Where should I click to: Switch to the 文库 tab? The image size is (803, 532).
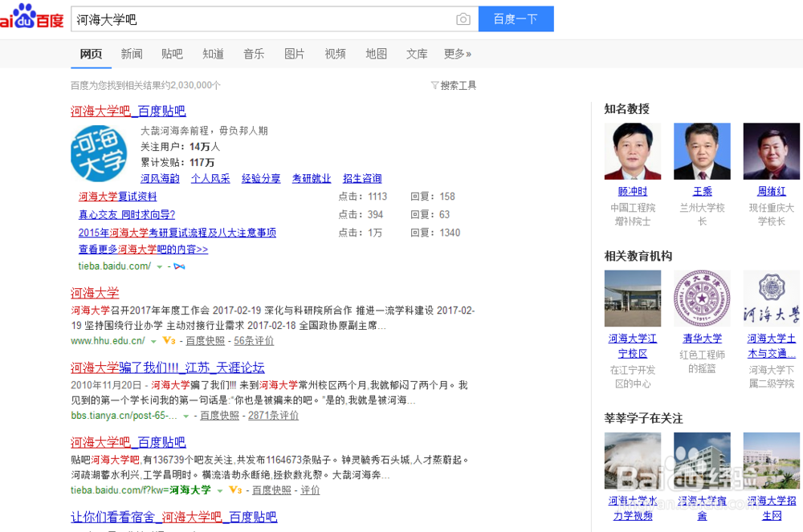coord(416,54)
